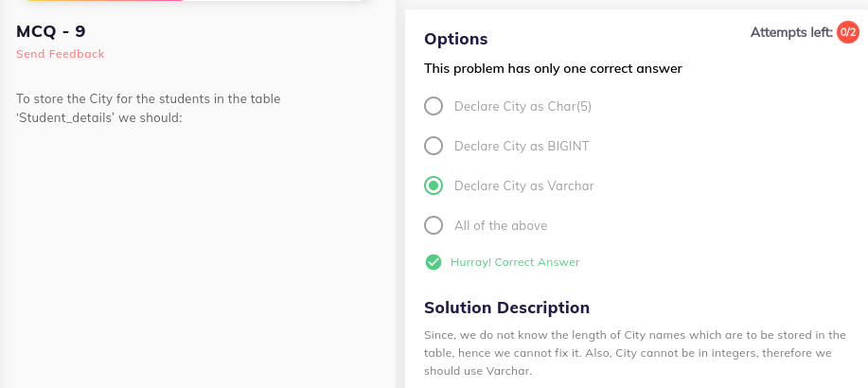Select the Declare City as Char(5) radio button
This screenshot has width=868, height=388.
434,106
